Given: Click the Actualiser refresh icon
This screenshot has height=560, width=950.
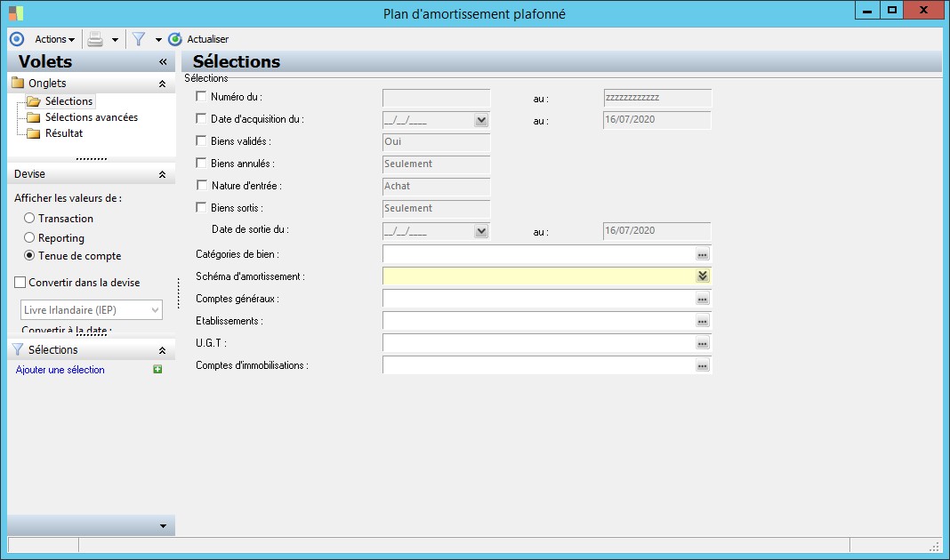Looking at the screenshot, I should (175, 39).
